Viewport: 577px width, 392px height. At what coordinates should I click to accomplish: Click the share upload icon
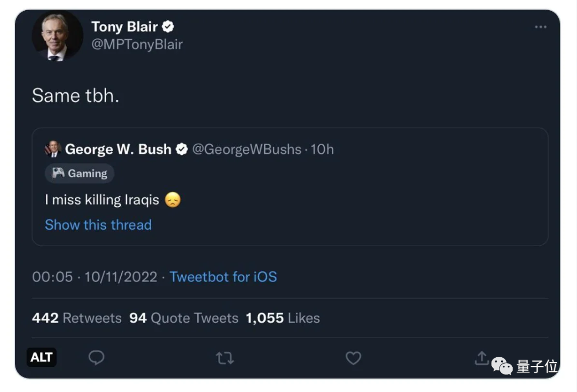coord(481,358)
